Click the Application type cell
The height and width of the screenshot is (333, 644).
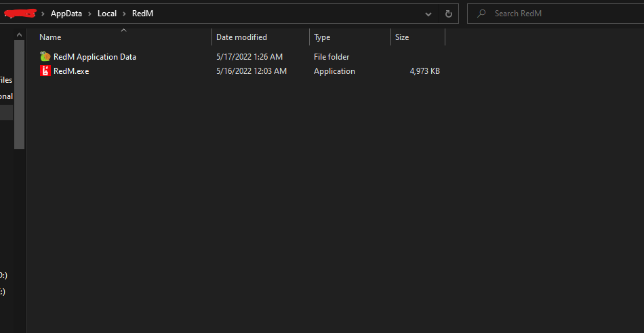[334, 71]
